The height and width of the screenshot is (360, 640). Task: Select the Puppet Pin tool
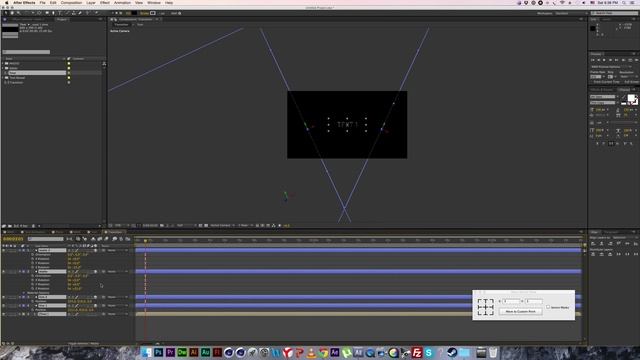pyautogui.click(x=96, y=13)
